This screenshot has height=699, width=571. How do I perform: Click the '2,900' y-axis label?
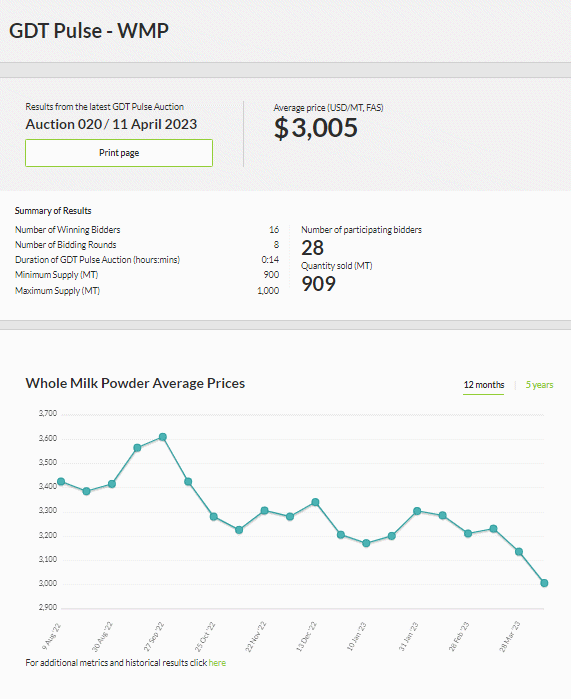tap(48, 608)
